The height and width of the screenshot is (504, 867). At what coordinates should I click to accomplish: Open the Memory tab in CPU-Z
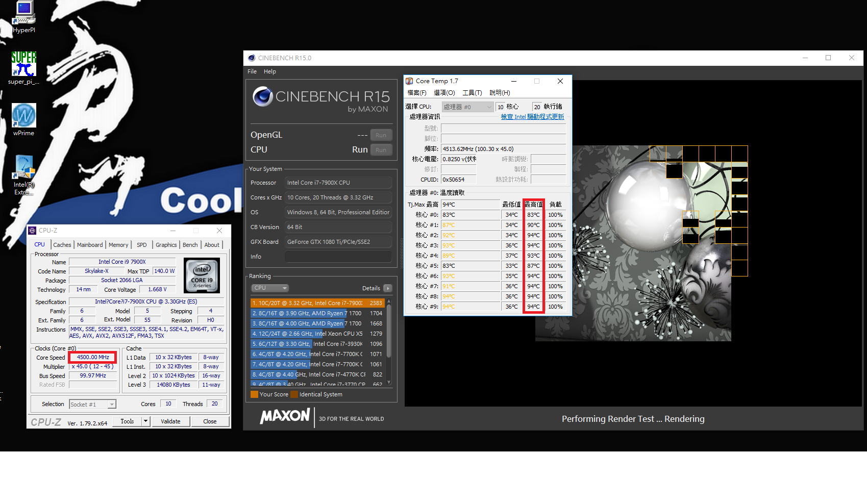pyautogui.click(x=118, y=245)
